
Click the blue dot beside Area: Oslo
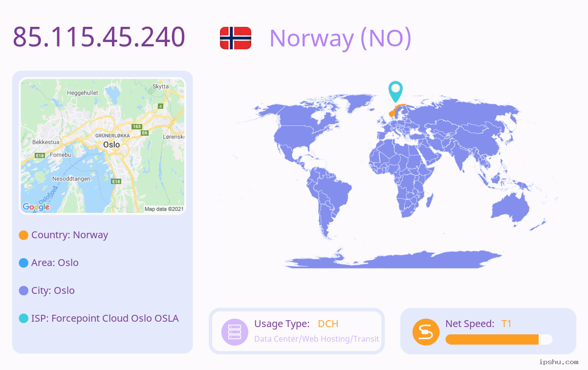pos(23,263)
